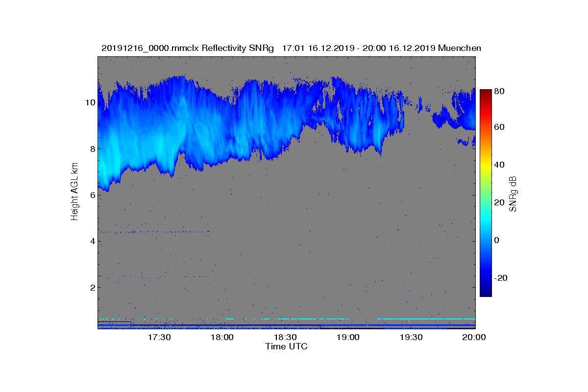Click the height tick label 8

[92, 148]
